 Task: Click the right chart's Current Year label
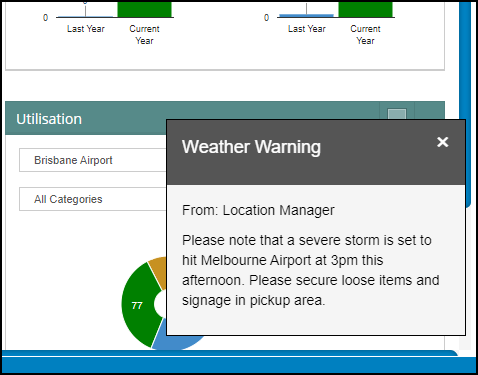pos(365,35)
